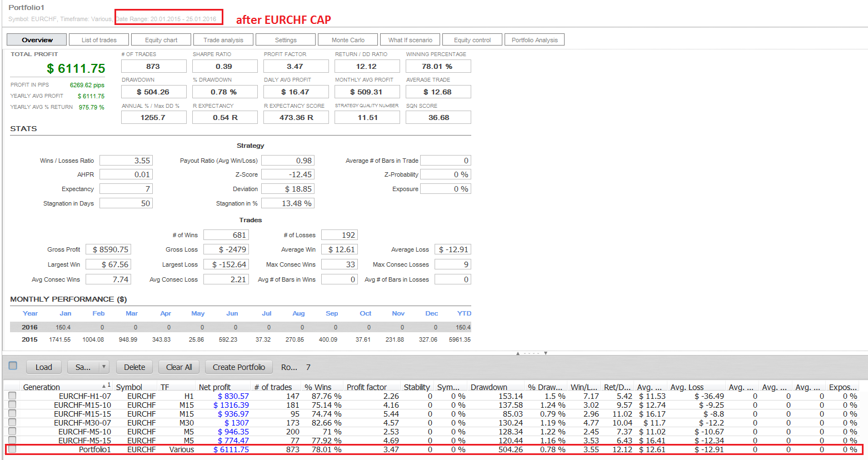Click the panel splitter collapse arrows
868x460 pixels.
click(x=532, y=353)
